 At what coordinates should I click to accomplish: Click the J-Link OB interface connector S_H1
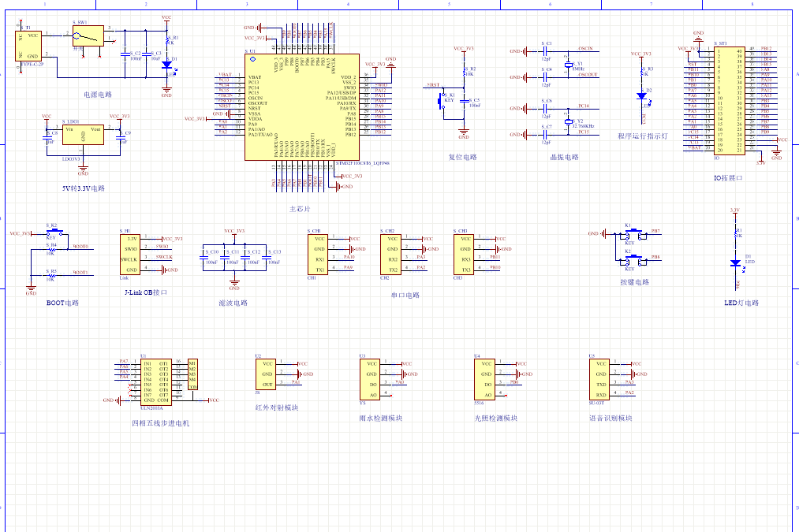point(131,253)
